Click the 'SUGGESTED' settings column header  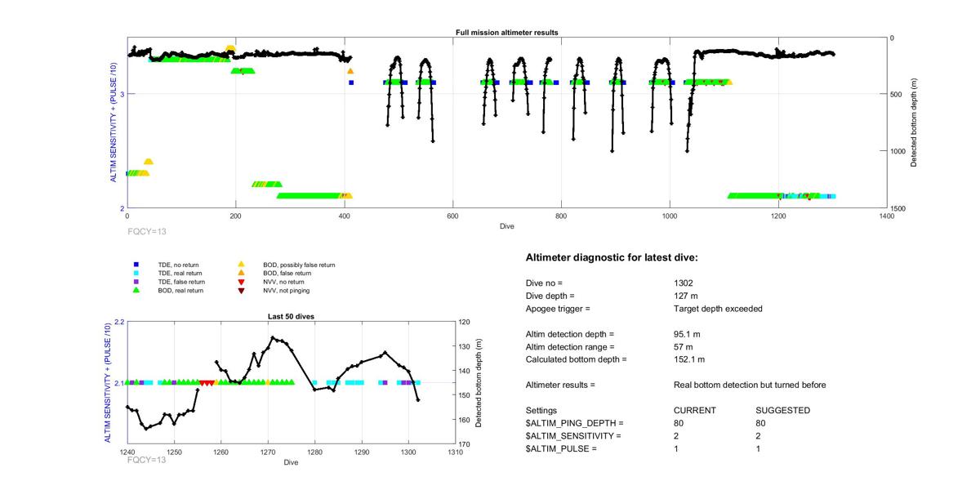782,410
